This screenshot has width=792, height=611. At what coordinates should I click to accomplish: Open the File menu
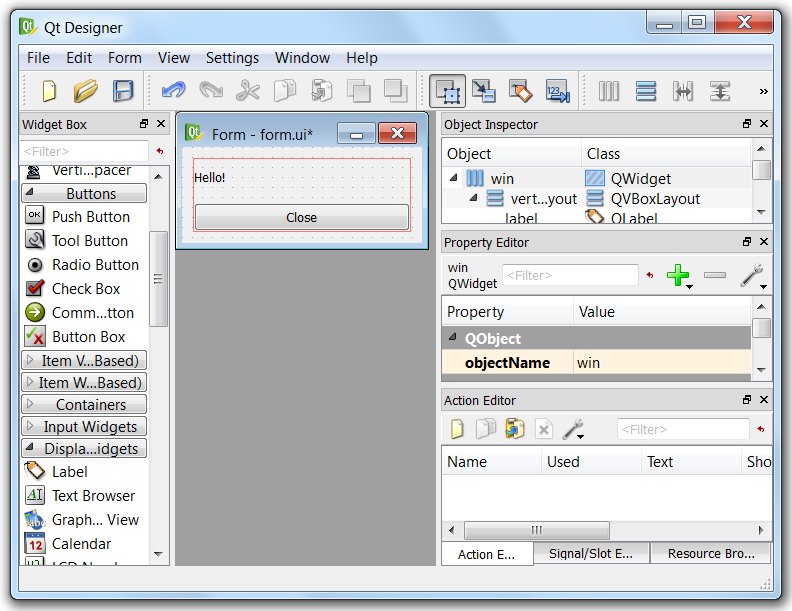pos(38,58)
